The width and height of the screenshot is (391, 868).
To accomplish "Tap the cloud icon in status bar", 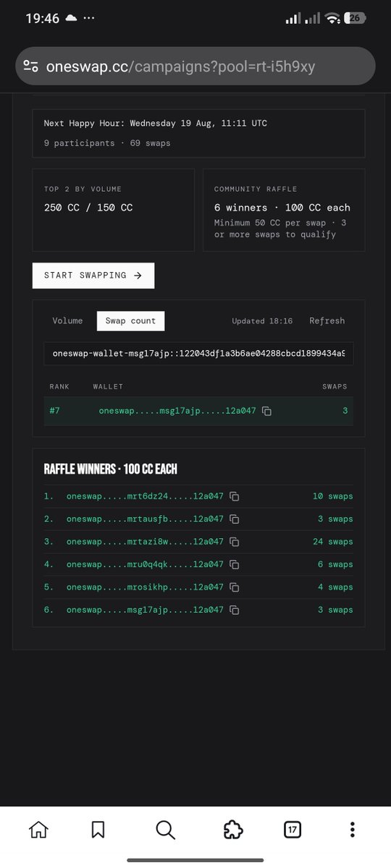I will 72,19.
